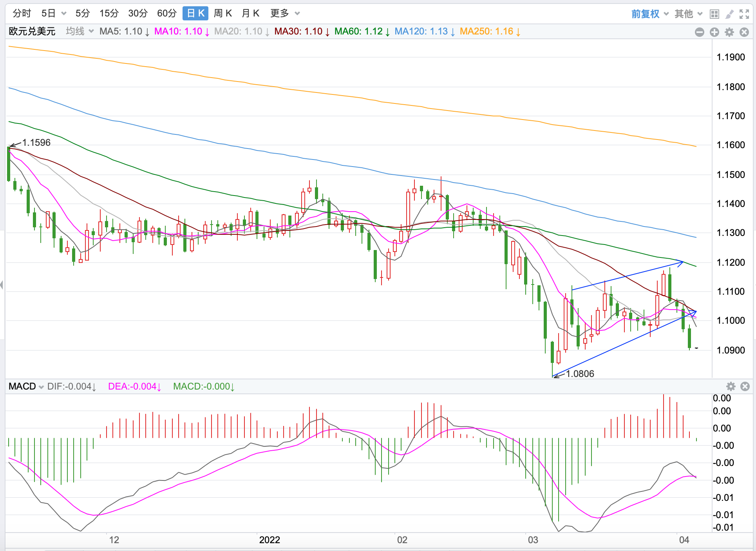Select the 月K monthly chart
Screen dimensions: 756x551
click(x=250, y=13)
